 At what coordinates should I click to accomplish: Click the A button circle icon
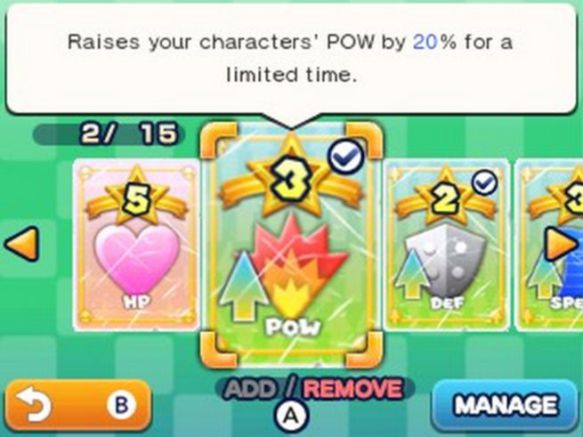pyautogui.click(x=292, y=415)
